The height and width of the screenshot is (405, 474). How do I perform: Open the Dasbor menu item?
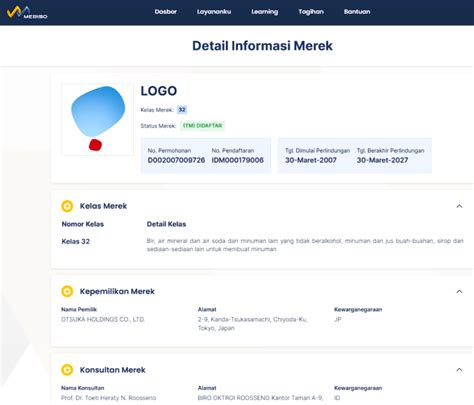(x=166, y=12)
